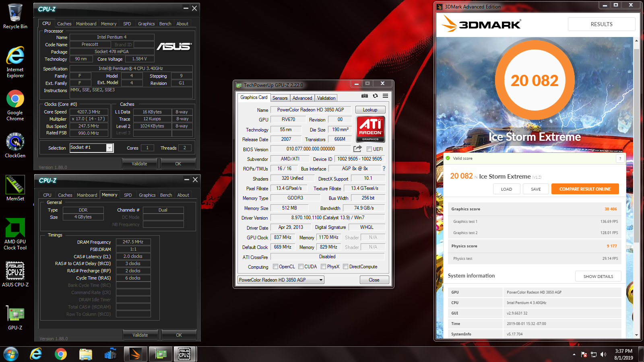Click the Action Center flag tray icon
Image resolution: width=644 pixels, height=362 pixels.
click(x=584, y=354)
